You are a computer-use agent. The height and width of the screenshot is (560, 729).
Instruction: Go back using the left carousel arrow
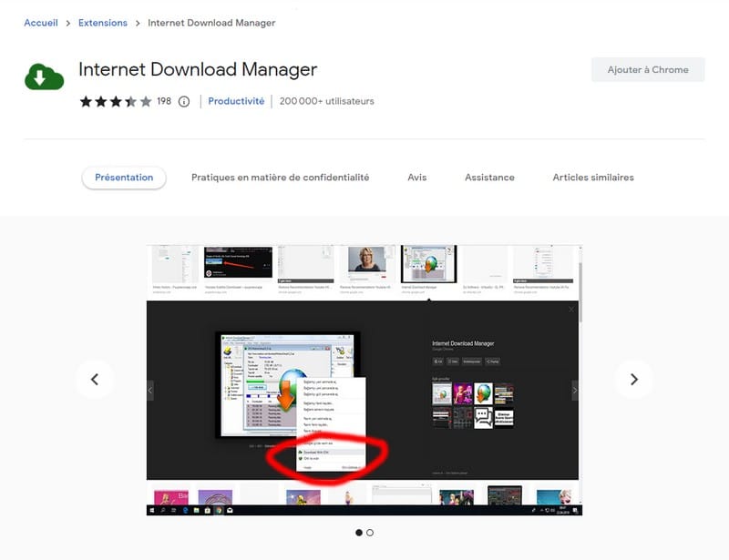pos(95,379)
